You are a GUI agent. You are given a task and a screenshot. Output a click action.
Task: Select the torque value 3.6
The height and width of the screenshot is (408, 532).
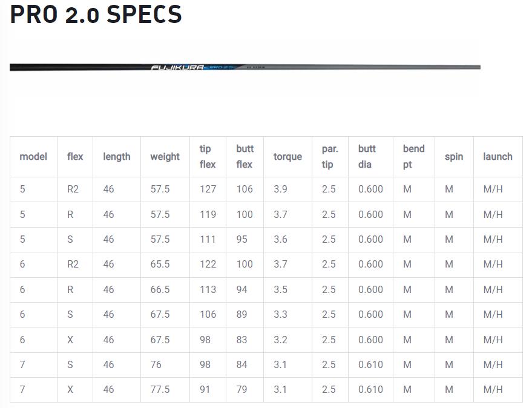pyautogui.click(x=280, y=240)
